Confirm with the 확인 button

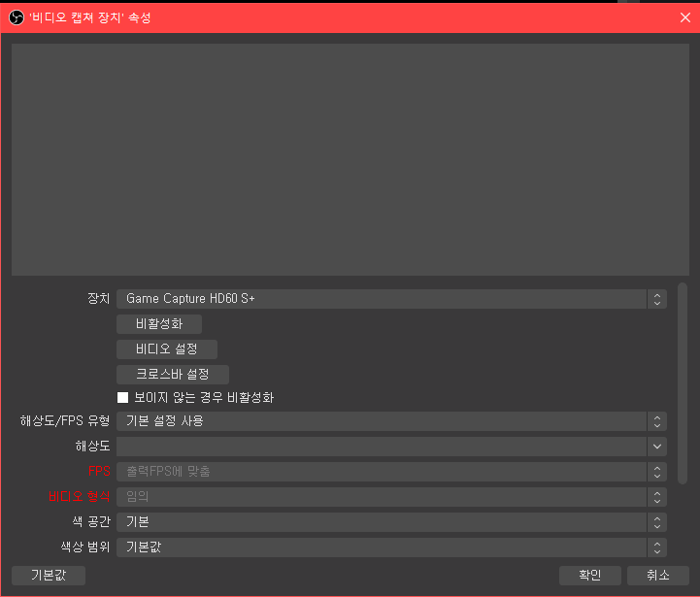point(589,575)
